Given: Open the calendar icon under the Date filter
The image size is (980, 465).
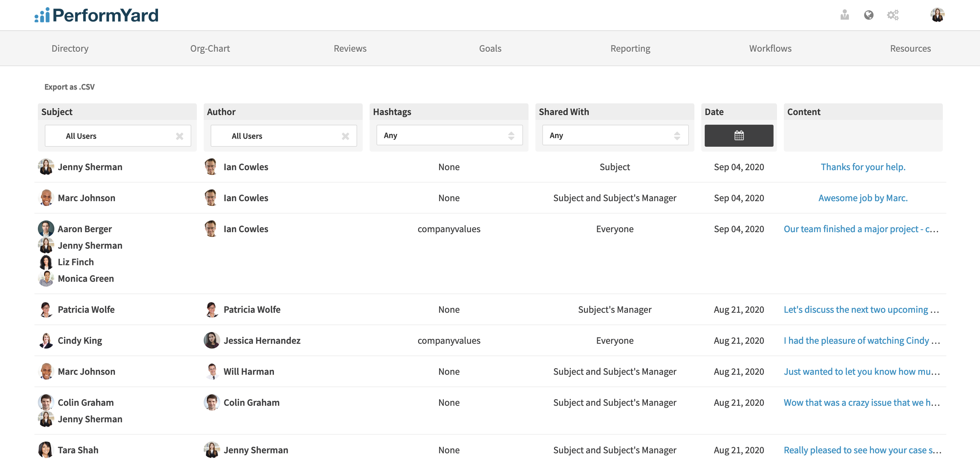Looking at the screenshot, I should coord(738,135).
